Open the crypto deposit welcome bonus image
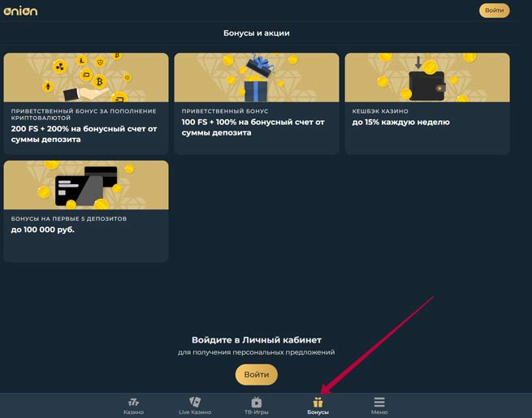 click(86, 77)
